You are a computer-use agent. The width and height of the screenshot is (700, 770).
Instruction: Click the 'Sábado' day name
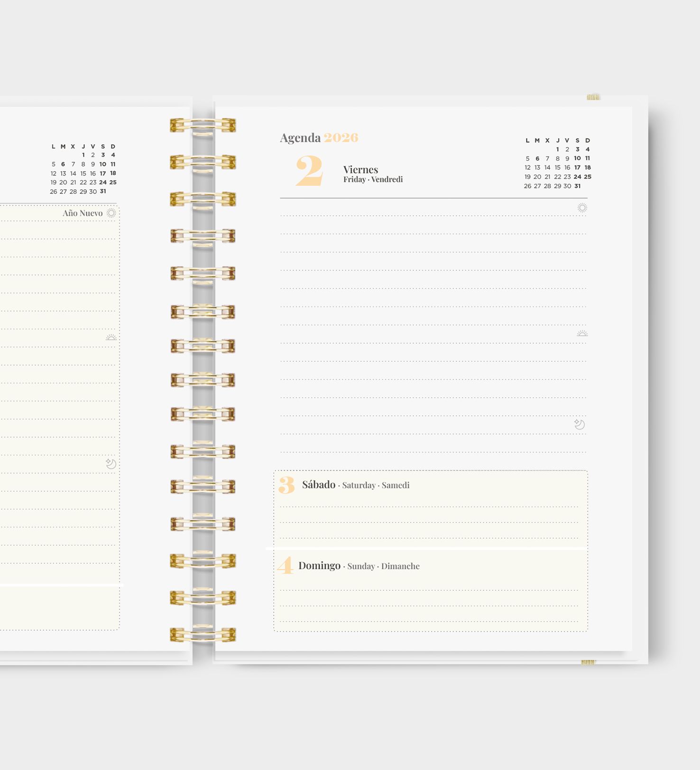pyautogui.click(x=319, y=485)
